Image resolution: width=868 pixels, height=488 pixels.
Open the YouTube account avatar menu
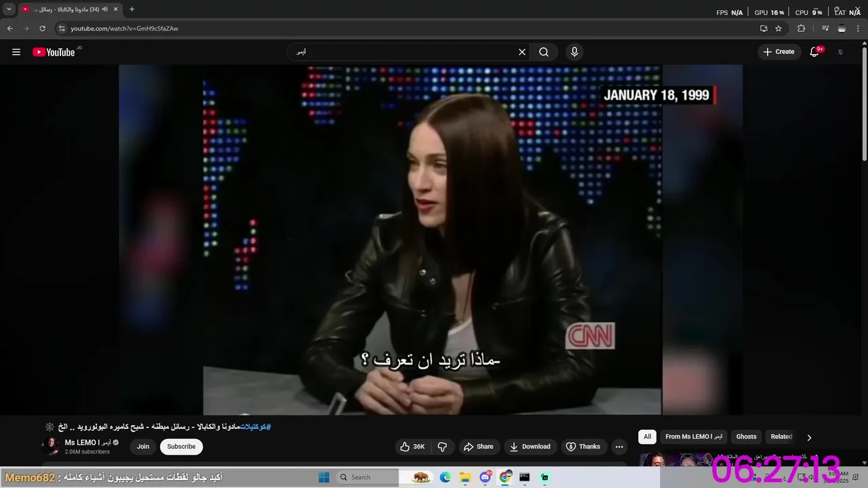(x=841, y=52)
